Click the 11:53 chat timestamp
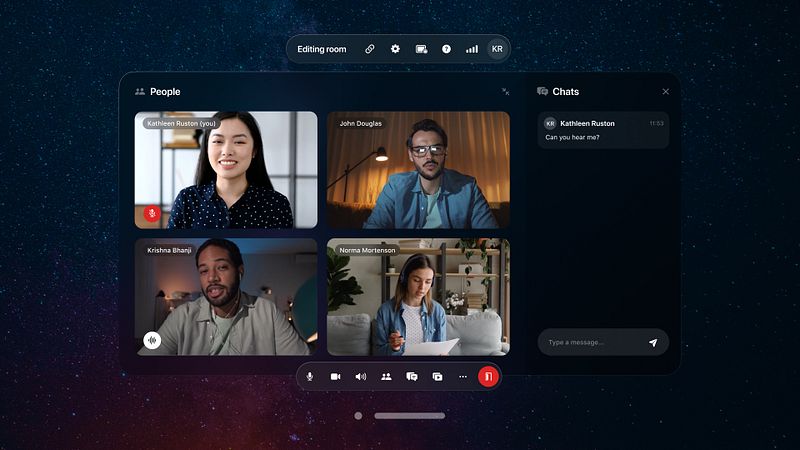The height and width of the screenshot is (450, 800). 657,123
